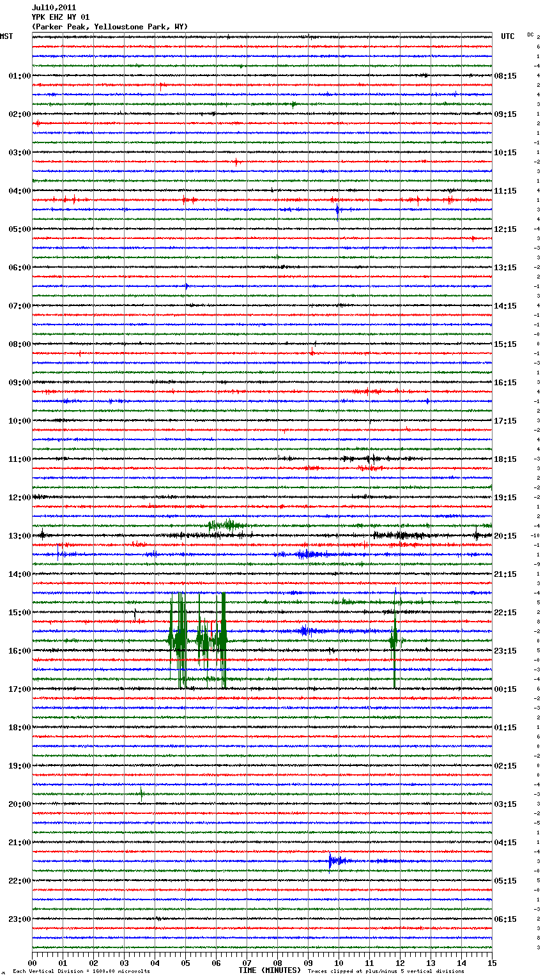543x980 pixels.
Task: Select the 08:00 MST hour label
Action: coord(20,344)
